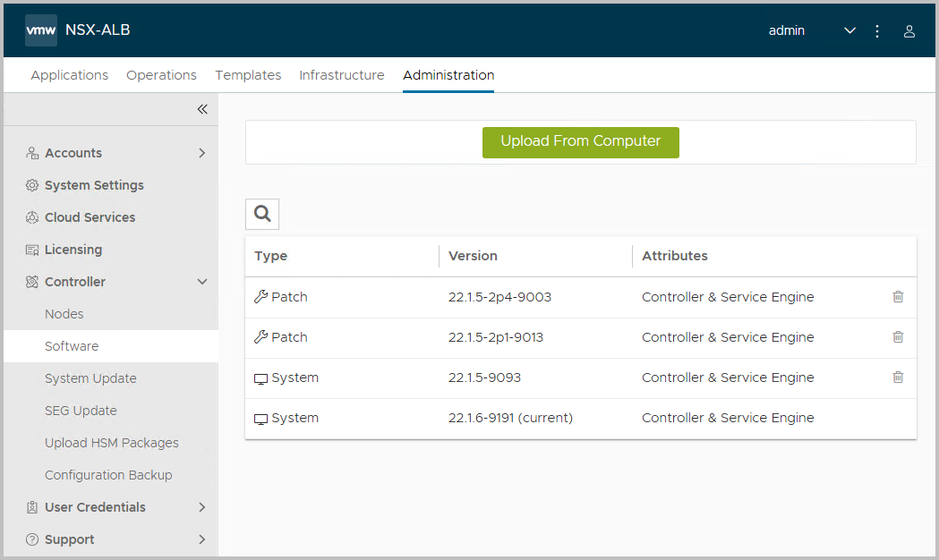The width and height of the screenshot is (939, 560).
Task: Collapse the sidebar with double-chevron icon
Action: 202,109
